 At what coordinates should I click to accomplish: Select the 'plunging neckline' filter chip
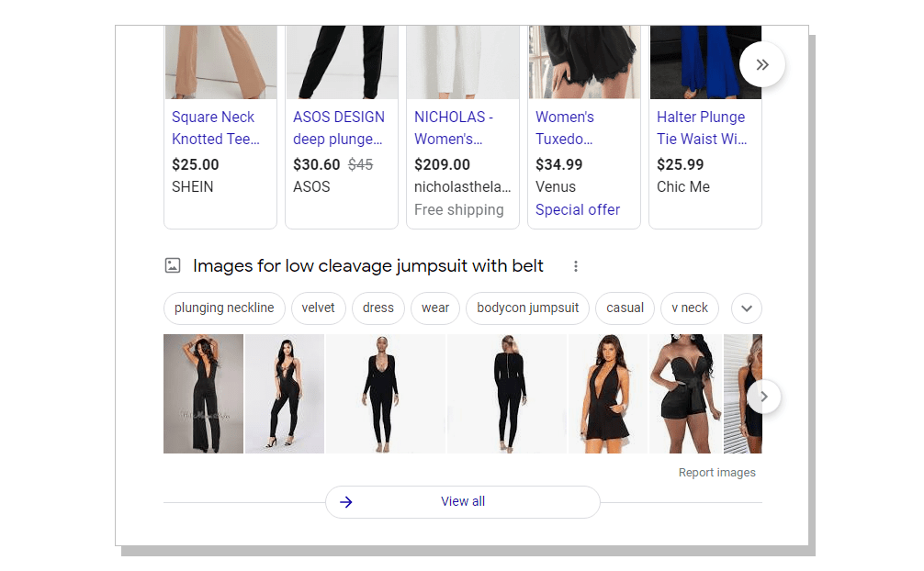coord(224,308)
